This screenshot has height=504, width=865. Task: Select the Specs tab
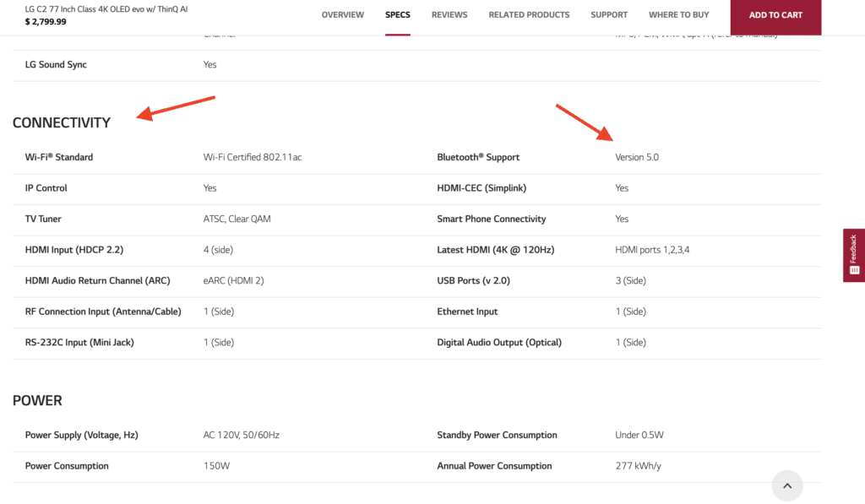point(398,15)
